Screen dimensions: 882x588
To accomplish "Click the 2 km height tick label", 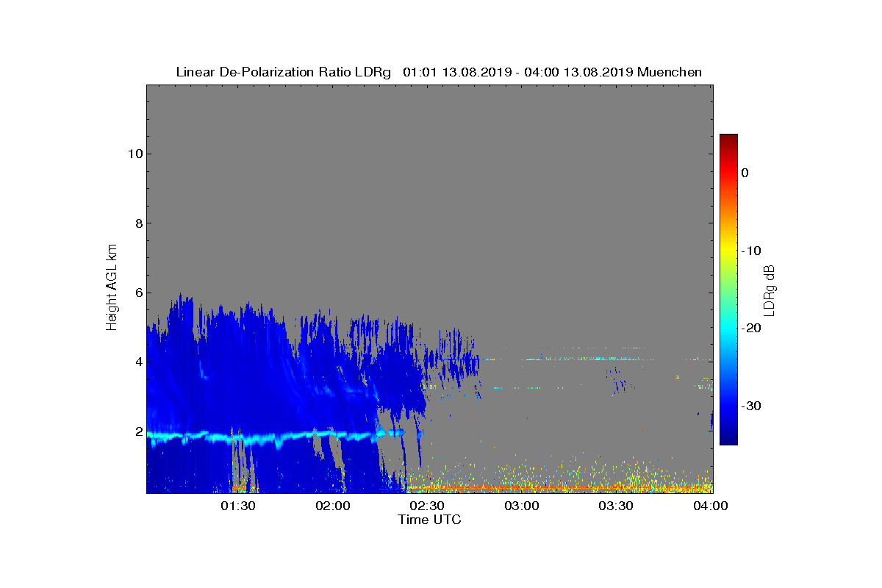I will (137, 431).
